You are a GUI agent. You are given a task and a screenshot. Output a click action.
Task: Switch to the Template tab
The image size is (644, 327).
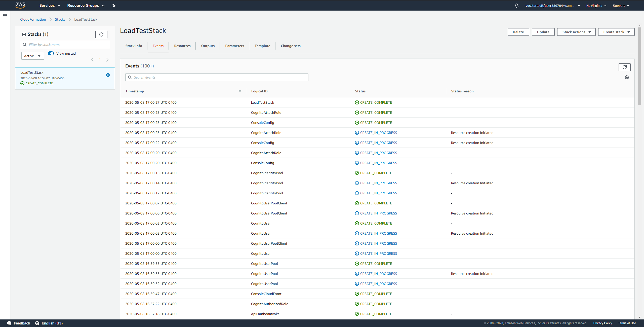(262, 46)
